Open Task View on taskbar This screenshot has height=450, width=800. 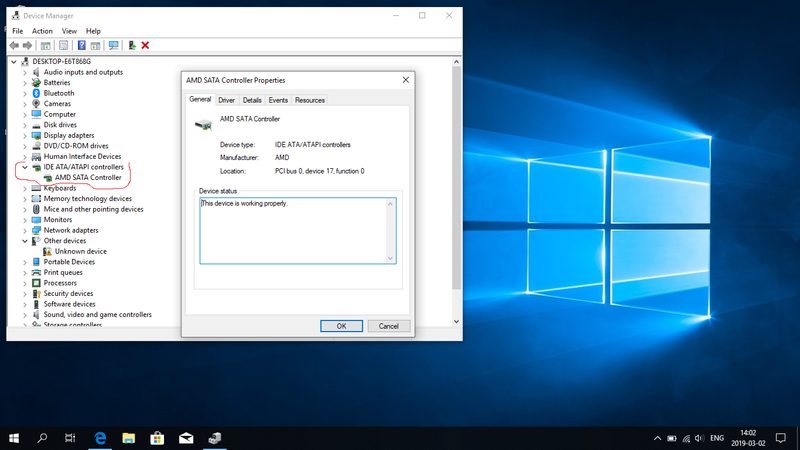(70, 438)
